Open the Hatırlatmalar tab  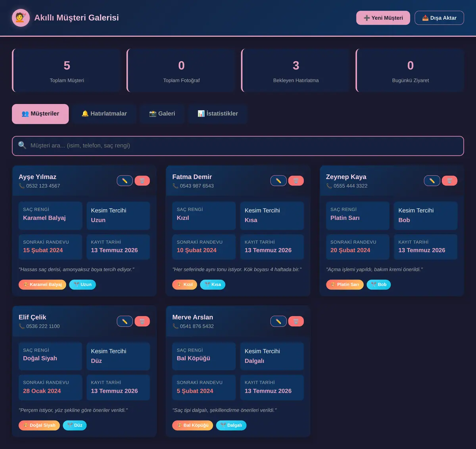pyautogui.click(x=104, y=114)
